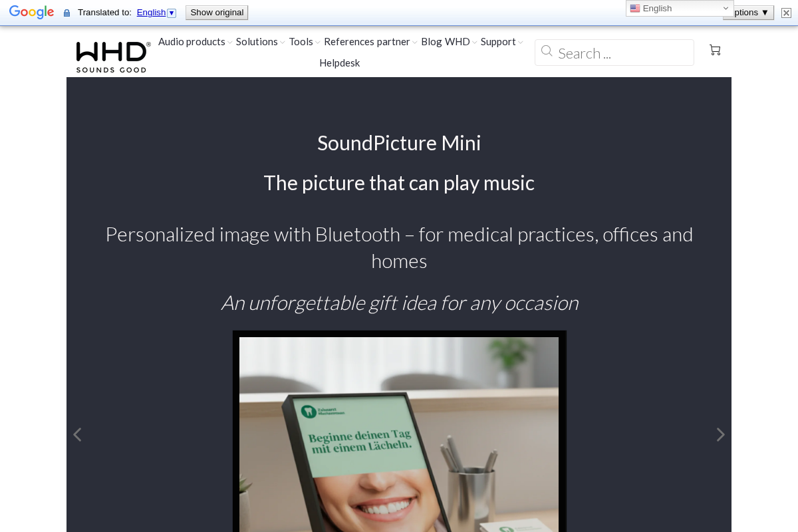This screenshot has width=798, height=532.
Task: Click the WHD Sounds Good logo
Action: (x=112, y=57)
